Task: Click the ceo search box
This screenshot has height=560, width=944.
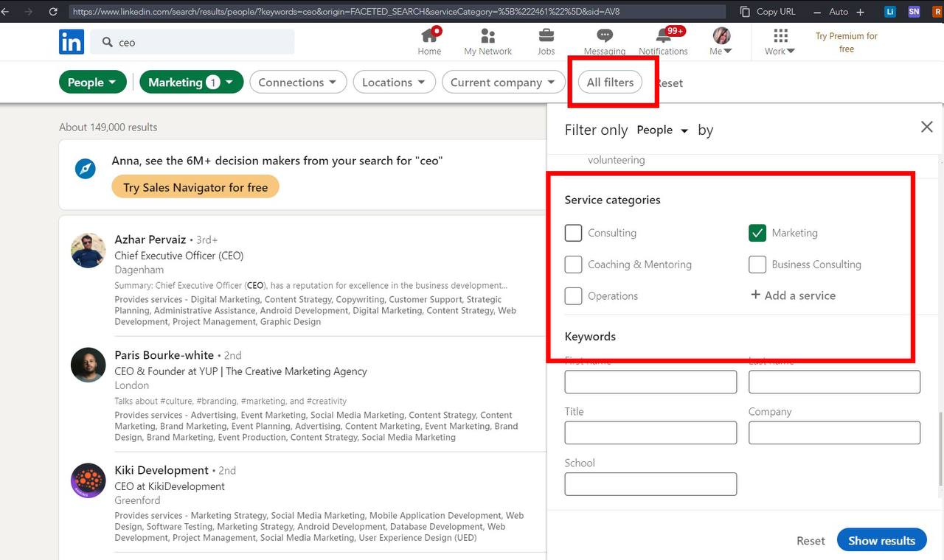Action: tap(192, 42)
